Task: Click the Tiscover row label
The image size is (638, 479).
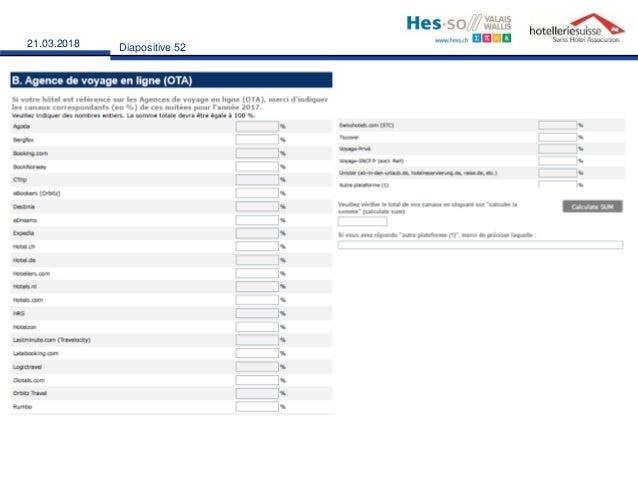Action: pyautogui.click(x=349, y=137)
